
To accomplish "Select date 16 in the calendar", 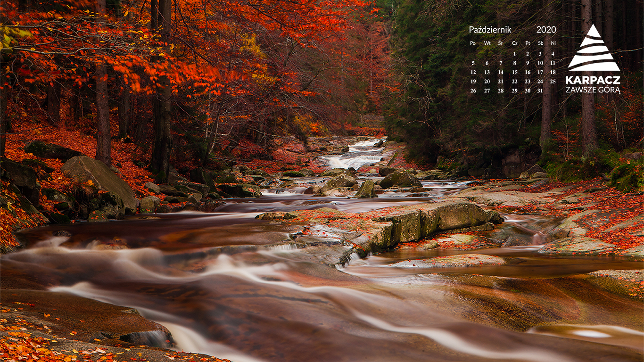I will pos(528,72).
